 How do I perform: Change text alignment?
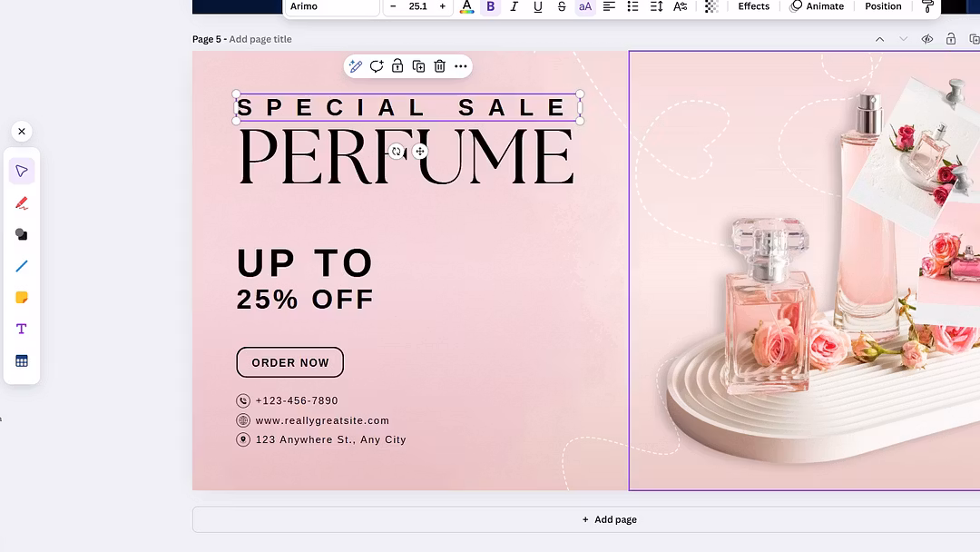tap(609, 7)
